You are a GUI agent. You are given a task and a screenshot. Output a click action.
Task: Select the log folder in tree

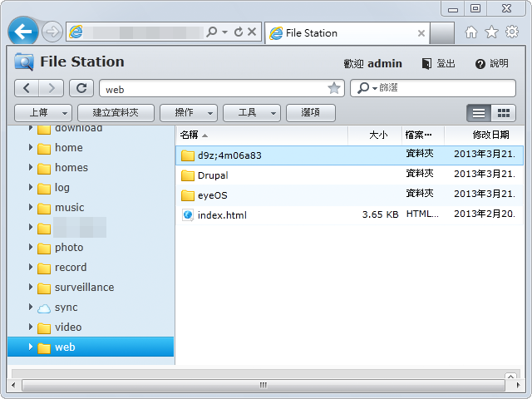tap(62, 188)
